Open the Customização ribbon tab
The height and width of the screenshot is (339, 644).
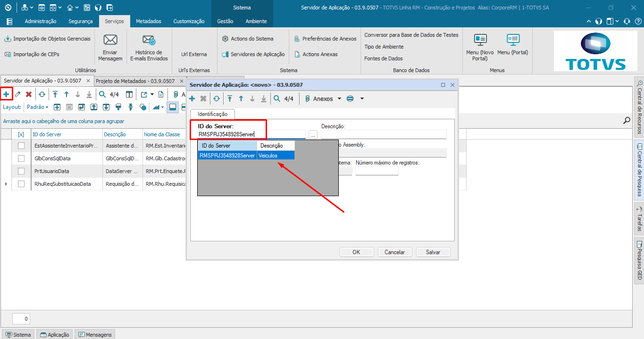click(x=189, y=21)
